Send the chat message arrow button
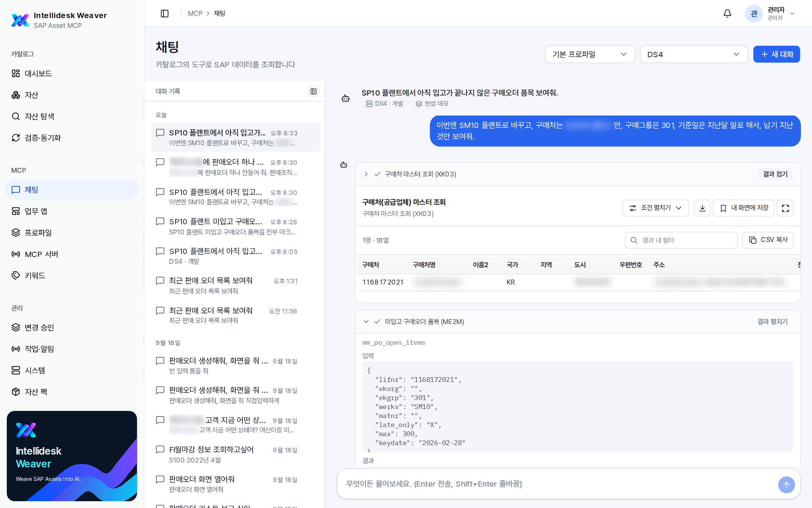Screen dimensions: 812x508 pyautogui.click(x=786, y=485)
